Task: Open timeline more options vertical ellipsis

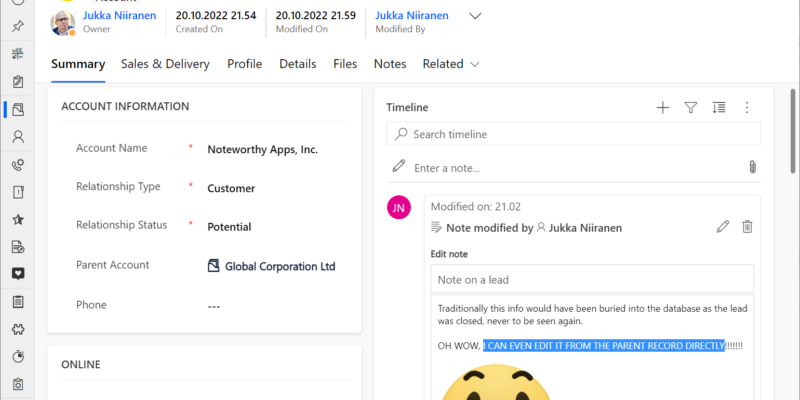Action: 746,108
